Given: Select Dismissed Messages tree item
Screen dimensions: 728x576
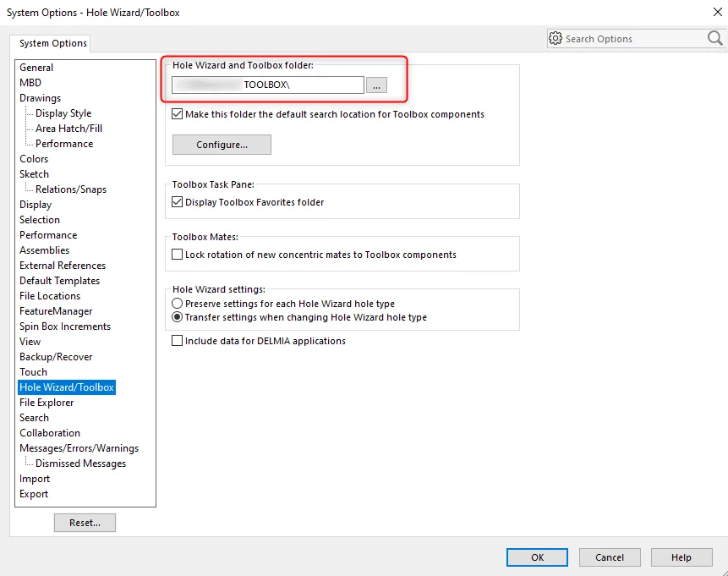Looking at the screenshot, I should coord(81,464).
